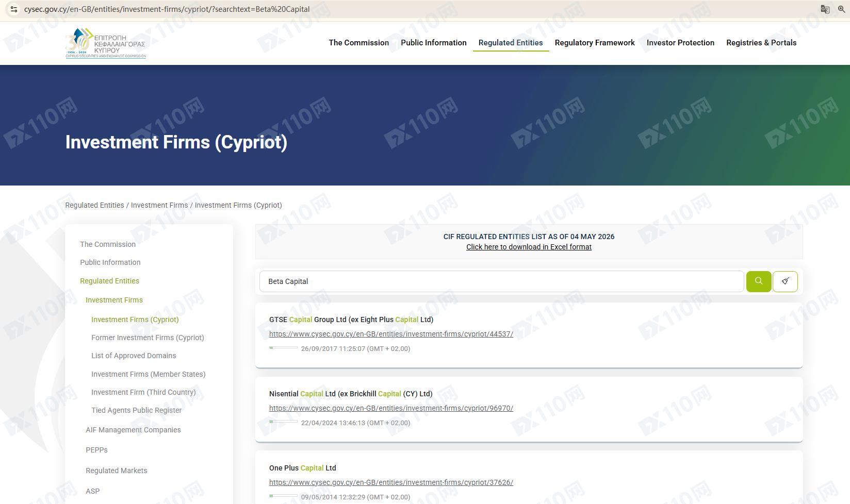Screen dimensions: 850x504
Task: Select Former Investment Firms (Cypriot) in the sidebar
Action: point(148,338)
